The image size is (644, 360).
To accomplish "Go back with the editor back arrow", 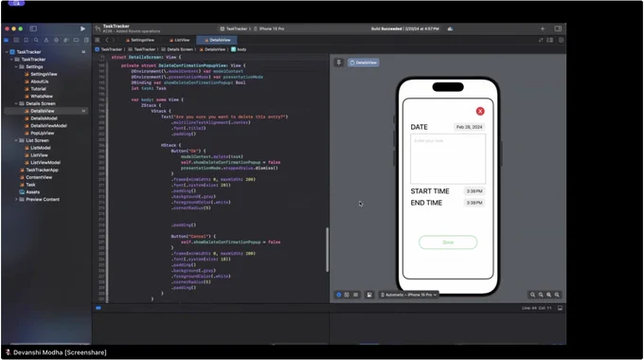I will (x=107, y=40).
